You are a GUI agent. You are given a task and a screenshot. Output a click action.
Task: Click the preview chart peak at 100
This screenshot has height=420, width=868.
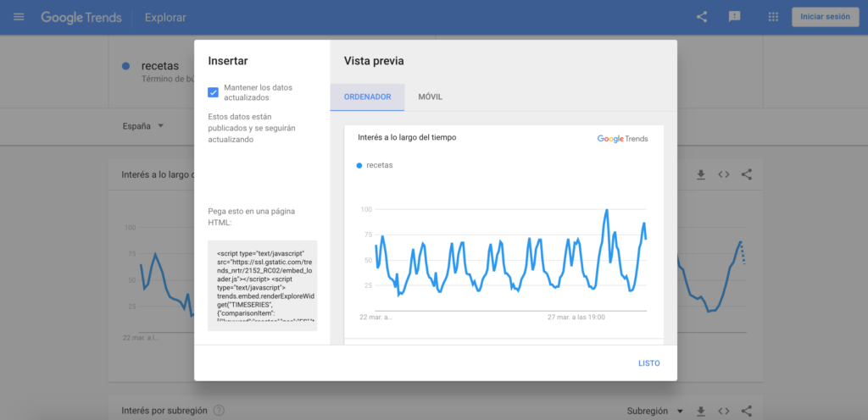(607, 210)
